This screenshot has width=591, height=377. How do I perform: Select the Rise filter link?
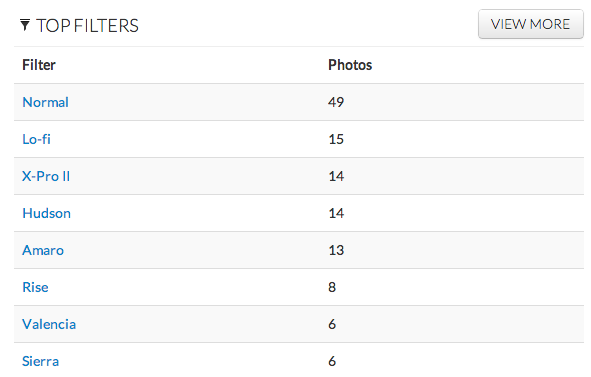point(35,287)
